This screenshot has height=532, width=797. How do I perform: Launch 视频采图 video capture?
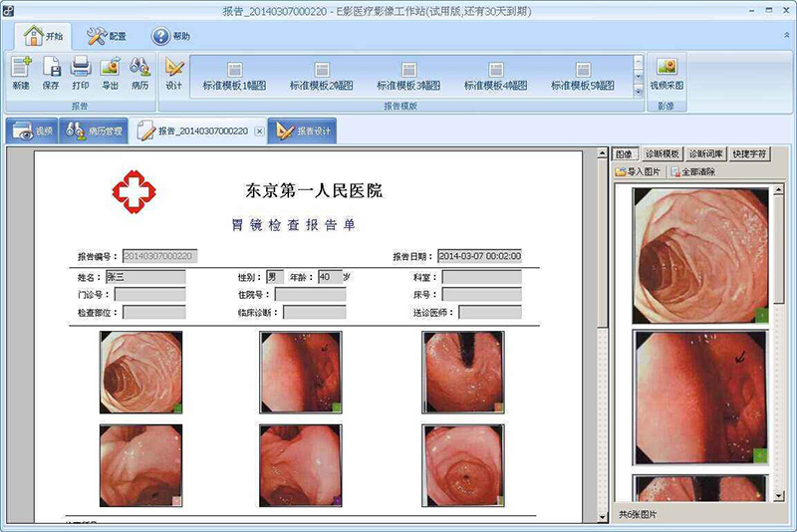pos(666,74)
